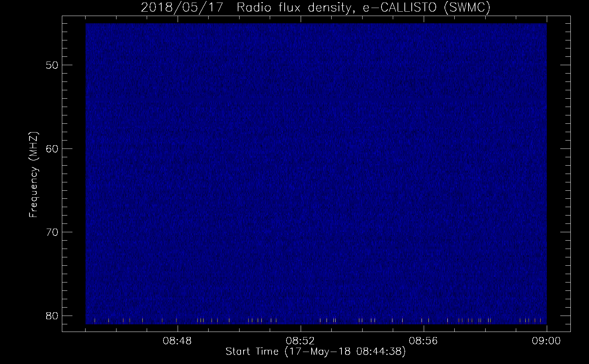Viewport: 589px width, 364px height.
Task: Click the 'Frequency (MHZ)' axis label
Action: point(33,175)
